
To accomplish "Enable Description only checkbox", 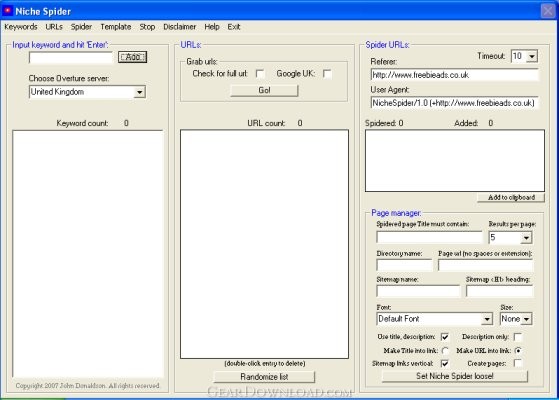I will [x=518, y=337].
